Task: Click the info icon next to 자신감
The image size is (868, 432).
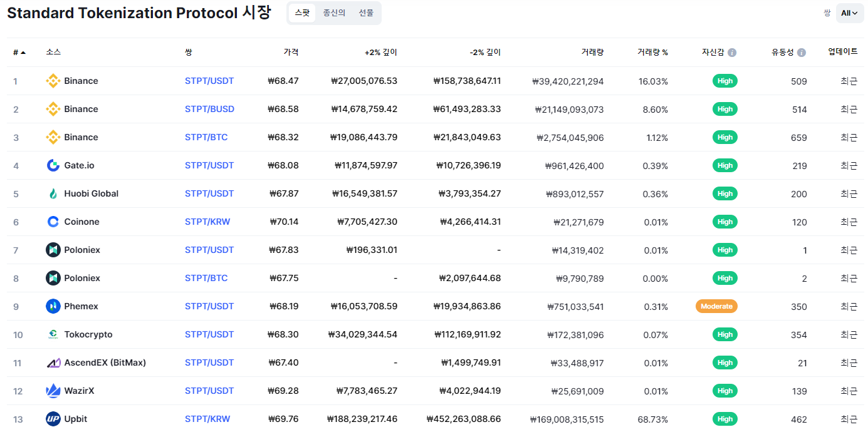Action: [x=732, y=53]
